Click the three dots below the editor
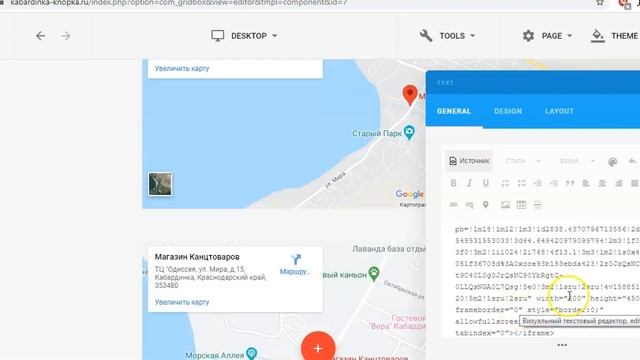The height and width of the screenshot is (360, 640). [x=562, y=345]
